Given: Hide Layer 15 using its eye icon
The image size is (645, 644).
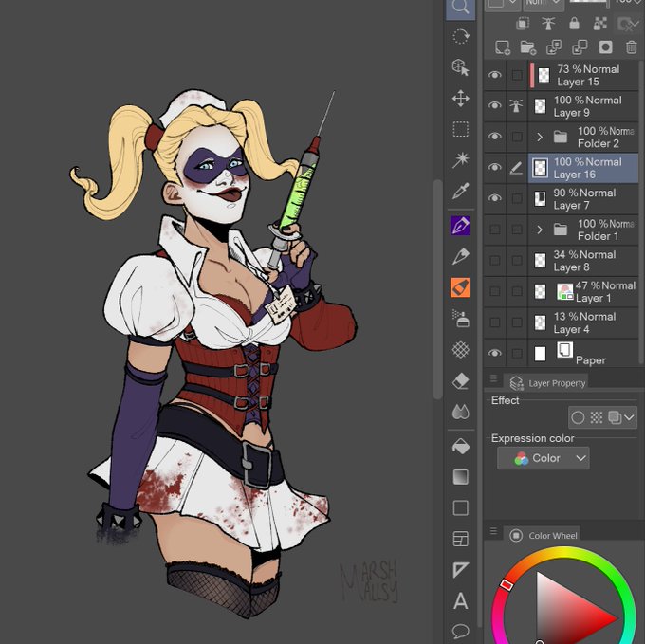Looking at the screenshot, I should 495,75.
